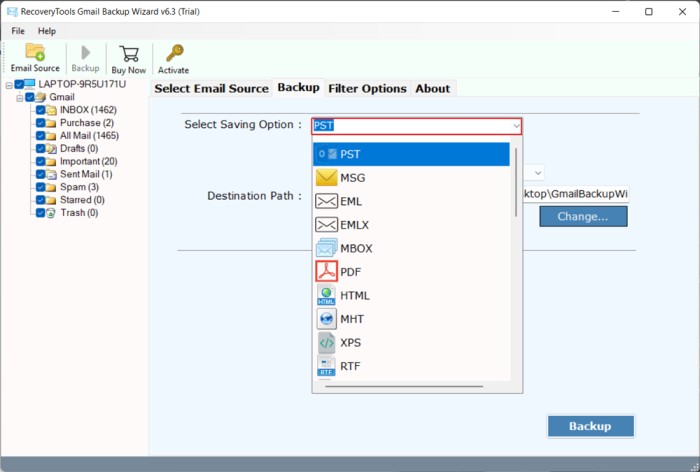Open the File menu

(18, 31)
